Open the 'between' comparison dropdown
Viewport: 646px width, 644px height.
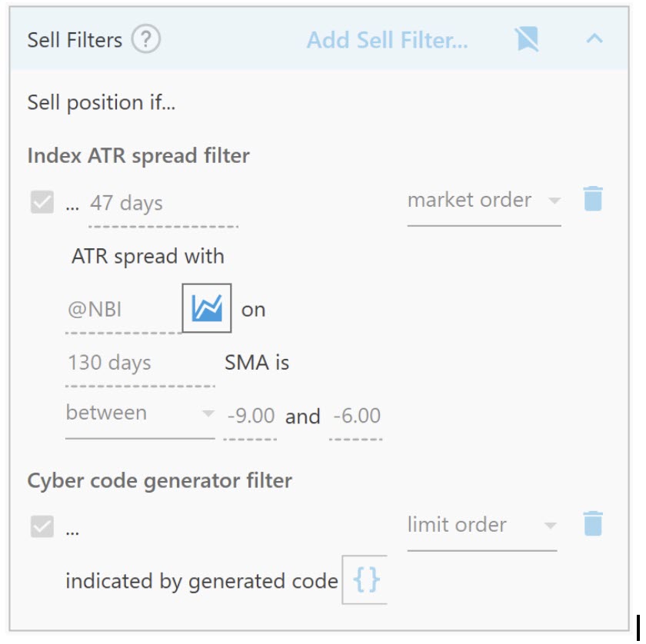pyautogui.click(x=139, y=413)
